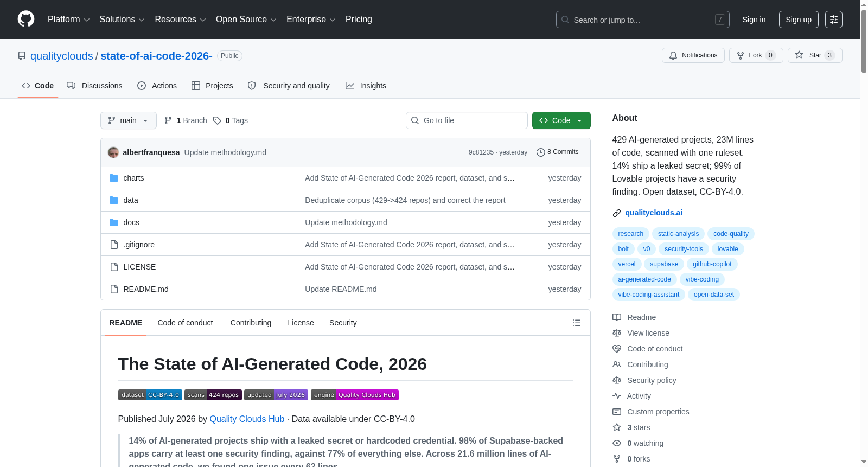This screenshot has width=868, height=467.
Task: Click the Notifications bell button
Action: [693, 55]
